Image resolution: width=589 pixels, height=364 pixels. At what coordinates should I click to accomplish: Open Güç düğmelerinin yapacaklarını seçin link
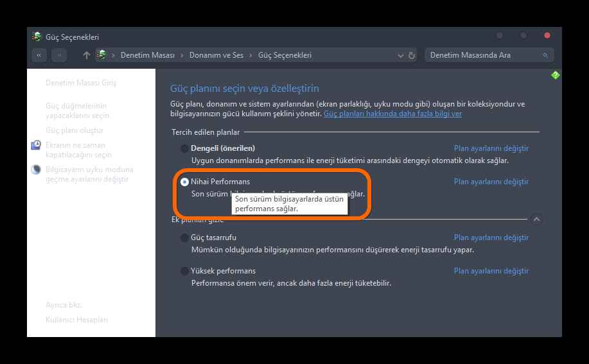point(77,110)
